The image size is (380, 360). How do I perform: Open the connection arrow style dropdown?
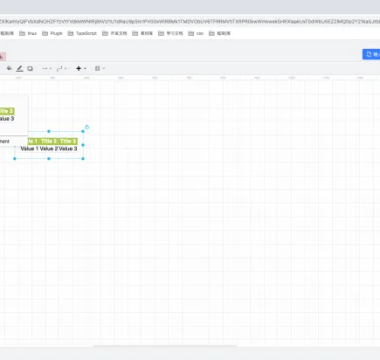tap(46, 68)
